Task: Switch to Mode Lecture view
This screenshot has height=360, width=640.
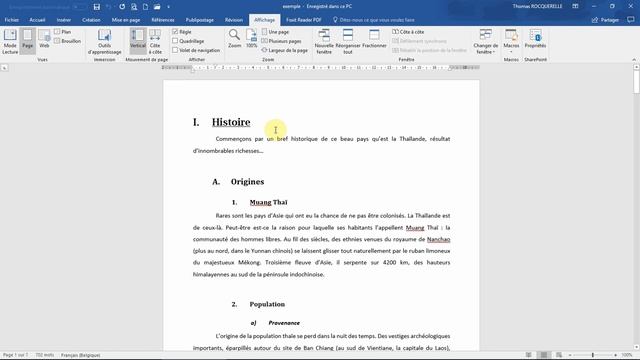Action: [10, 41]
